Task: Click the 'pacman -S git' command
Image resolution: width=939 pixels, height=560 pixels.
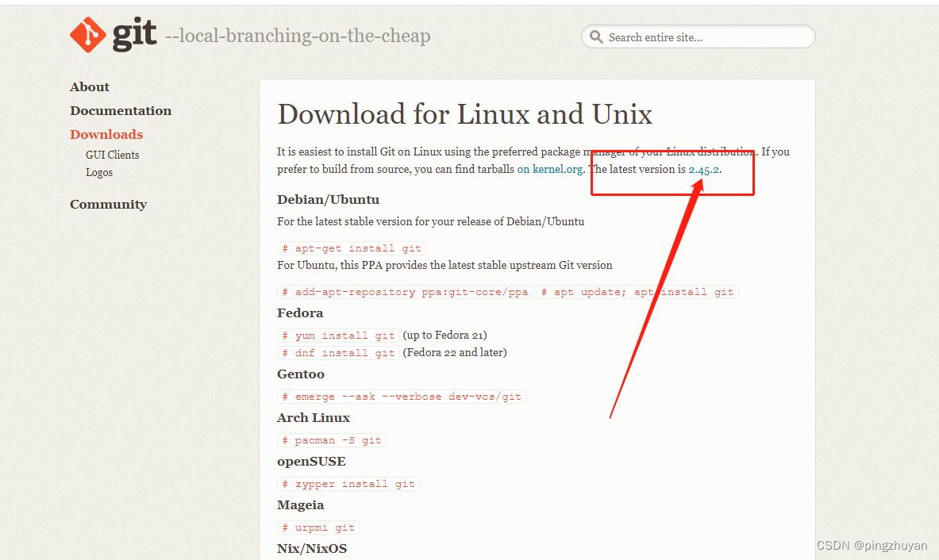Action: [332, 440]
